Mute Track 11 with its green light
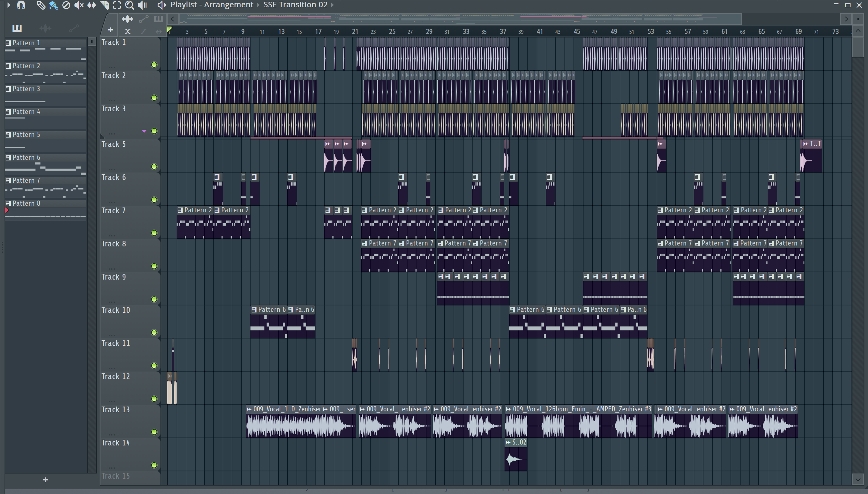The width and height of the screenshot is (868, 494). coord(154,366)
